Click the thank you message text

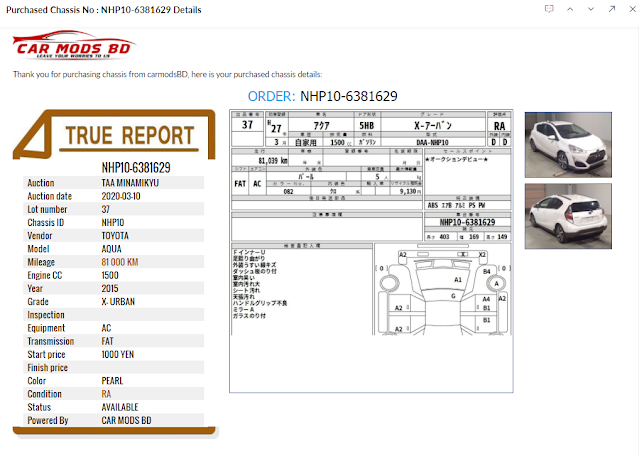[167, 74]
